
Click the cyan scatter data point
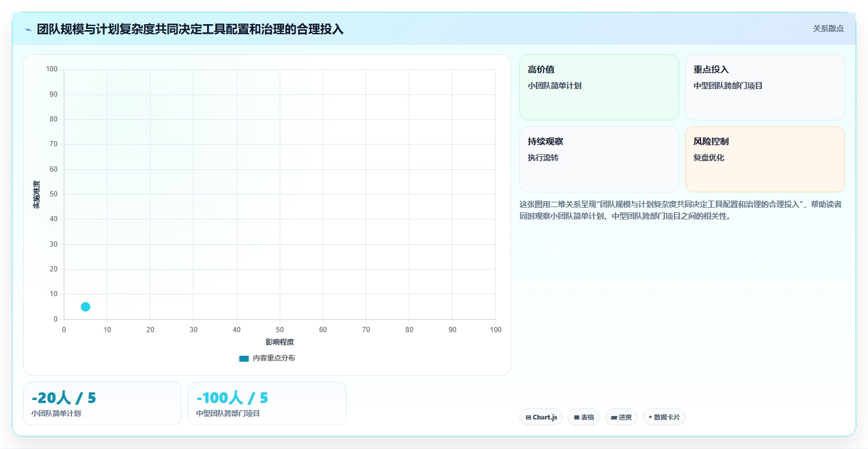(x=86, y=307)
